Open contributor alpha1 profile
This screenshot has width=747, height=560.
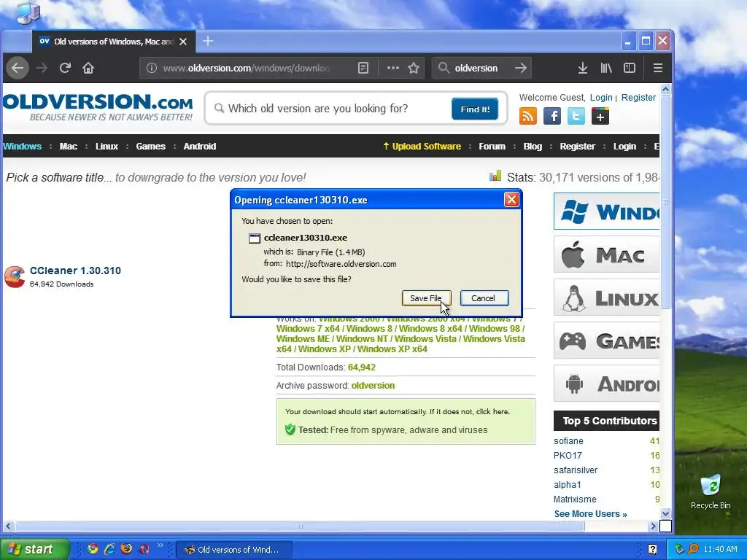click(x=568, y=485)
